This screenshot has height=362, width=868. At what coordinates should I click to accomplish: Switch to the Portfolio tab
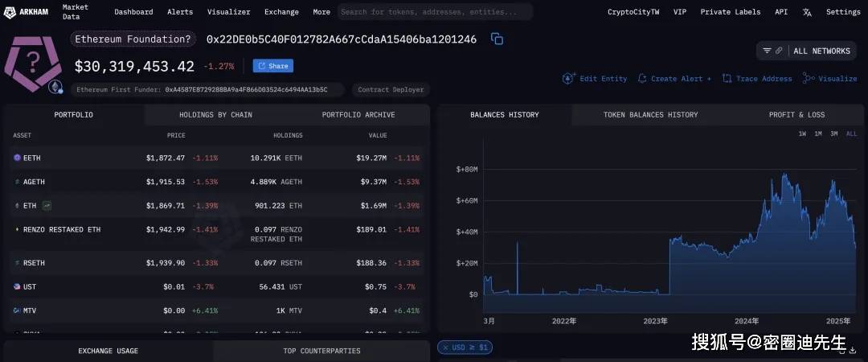coord(74,115)
